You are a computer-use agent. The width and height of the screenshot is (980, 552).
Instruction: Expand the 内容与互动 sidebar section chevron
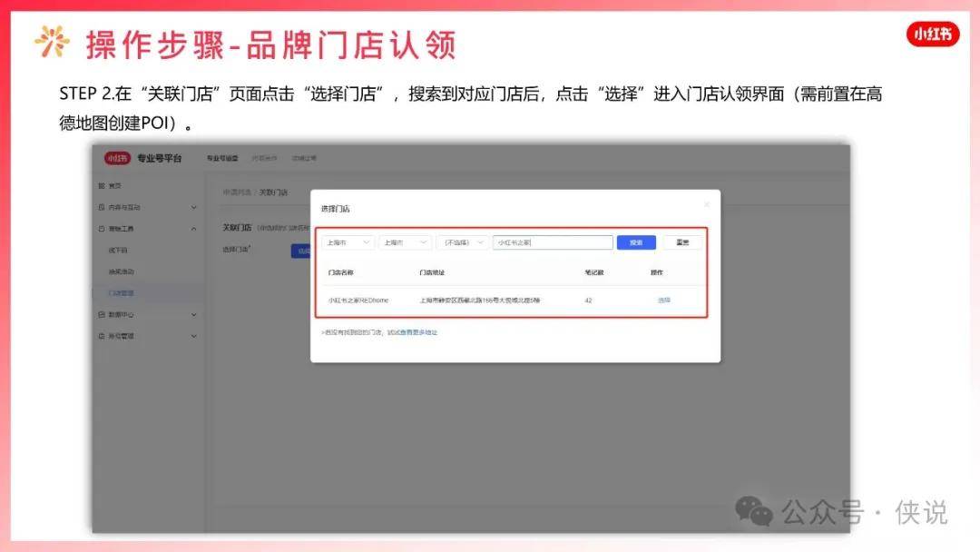(x=194, y=208)
